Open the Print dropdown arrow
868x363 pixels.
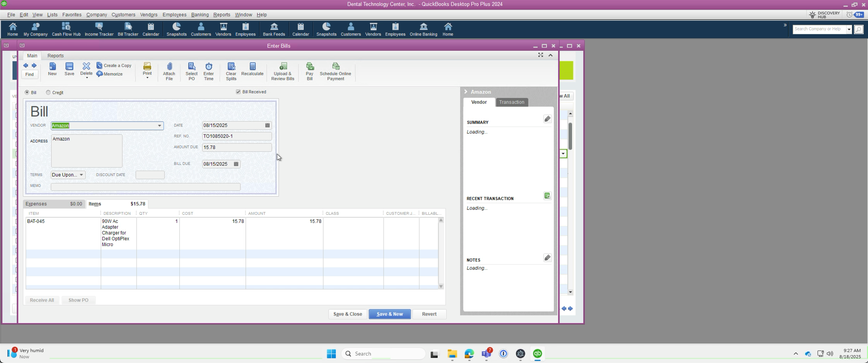tap(147, 78)
